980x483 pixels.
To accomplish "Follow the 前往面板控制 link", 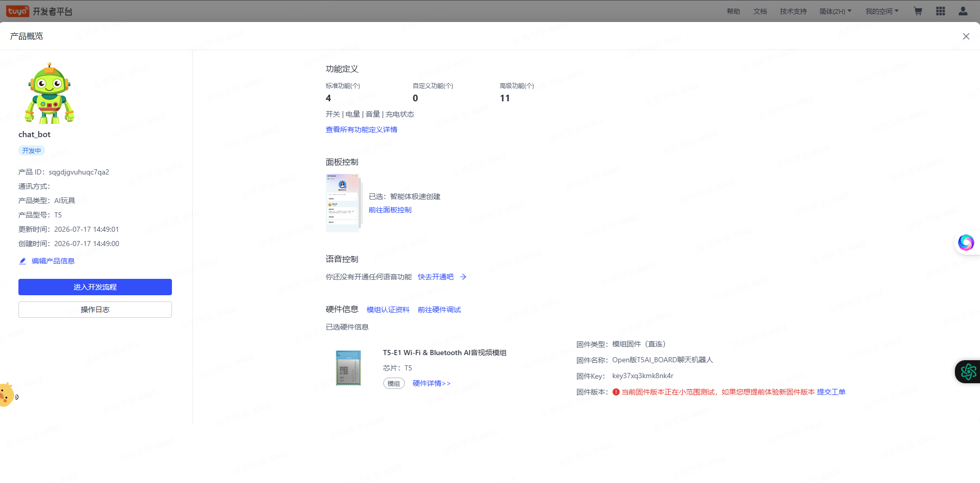I will [x=390, y=210].
